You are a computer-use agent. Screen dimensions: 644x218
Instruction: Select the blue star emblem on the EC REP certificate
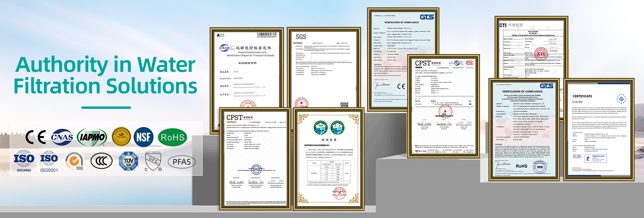click(x=621, y=99)
